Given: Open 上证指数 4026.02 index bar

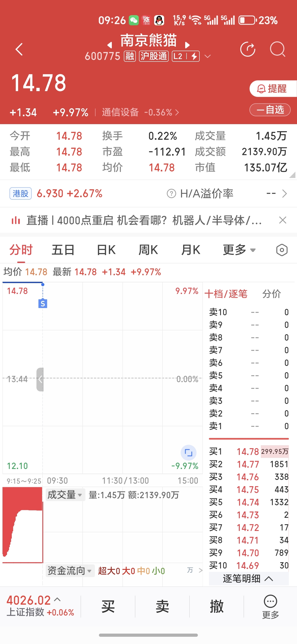Looking at the screenshot, I should (40, 606).
